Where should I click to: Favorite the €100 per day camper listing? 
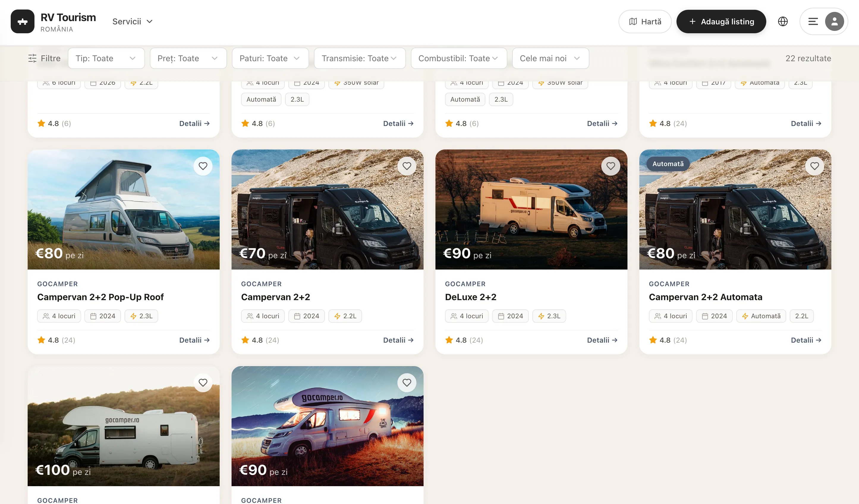coord(203,382)
